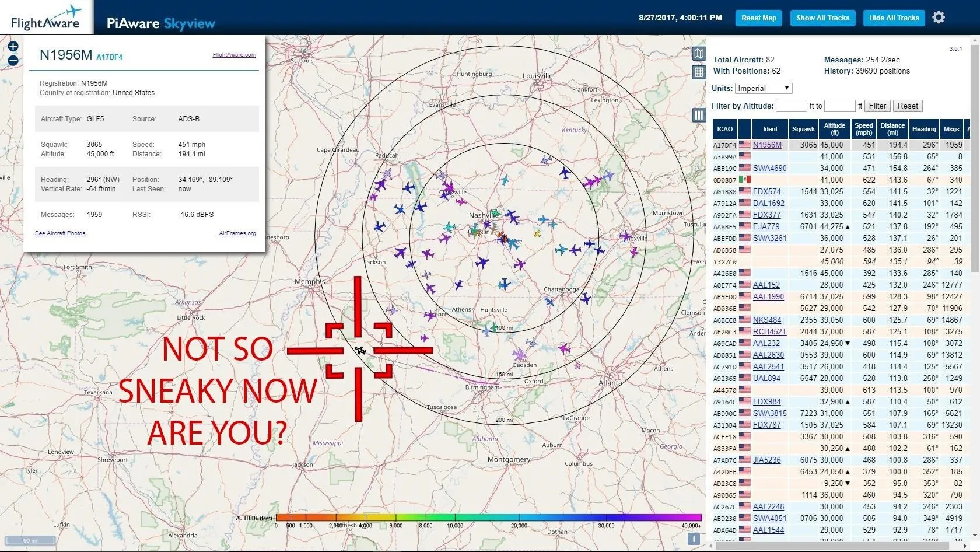Open EJA779 flight link

click(x=766, y=226)
